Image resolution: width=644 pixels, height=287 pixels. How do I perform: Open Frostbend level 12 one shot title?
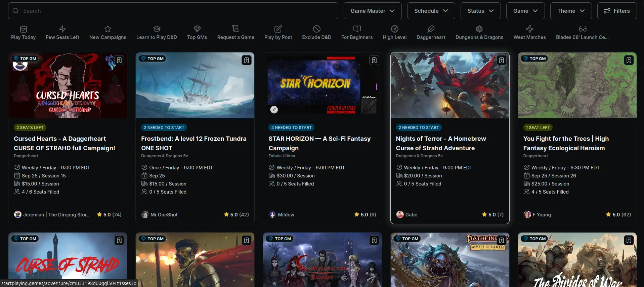194,143
